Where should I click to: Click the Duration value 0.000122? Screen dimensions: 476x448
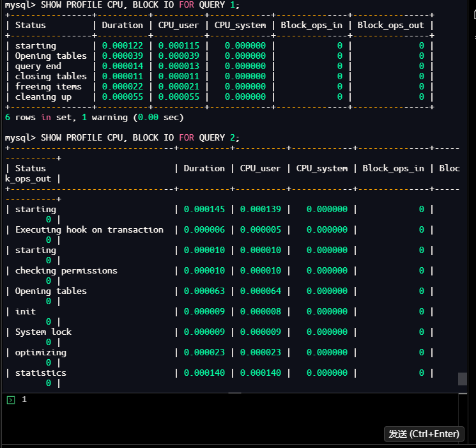coord(122,45)
